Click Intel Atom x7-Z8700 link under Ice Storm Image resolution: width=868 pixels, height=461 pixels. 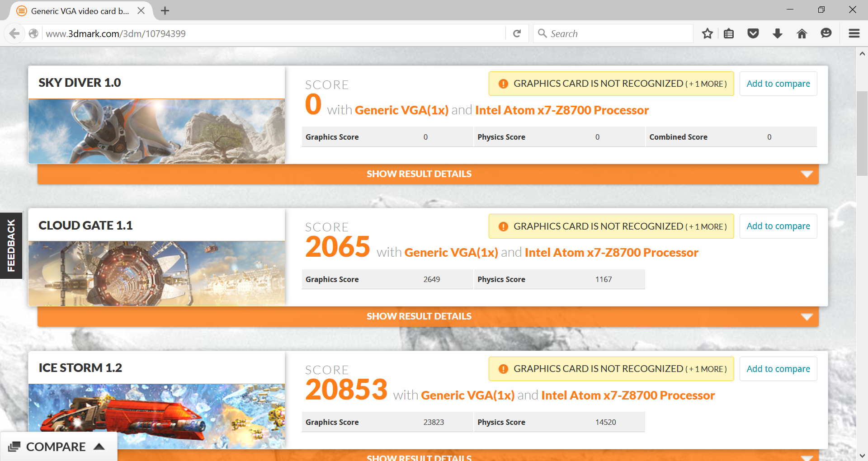[628, 395]
